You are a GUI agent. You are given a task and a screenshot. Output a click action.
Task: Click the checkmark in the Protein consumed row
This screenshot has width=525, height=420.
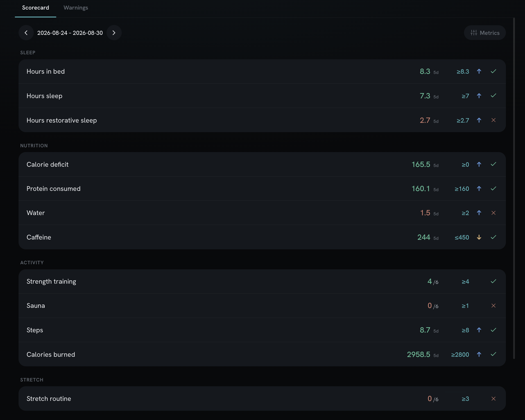click(x=493, y=188)
